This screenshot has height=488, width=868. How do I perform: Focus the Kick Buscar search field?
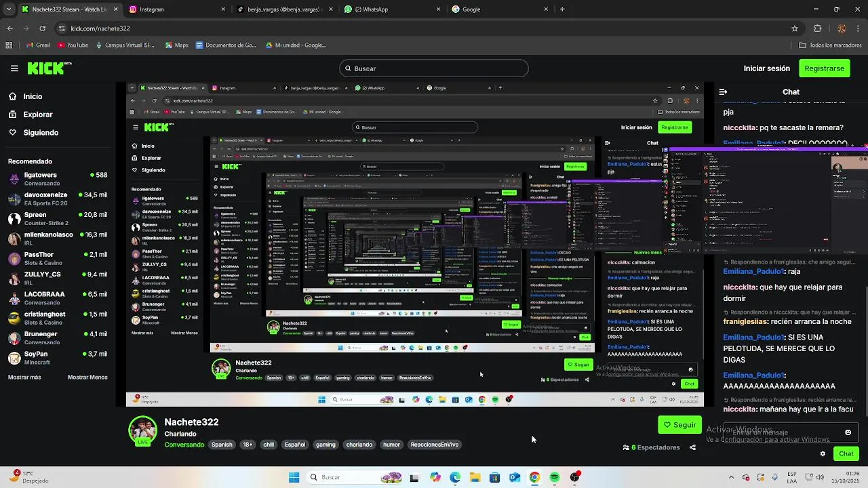pyautogui.click(x=434, y=68)
